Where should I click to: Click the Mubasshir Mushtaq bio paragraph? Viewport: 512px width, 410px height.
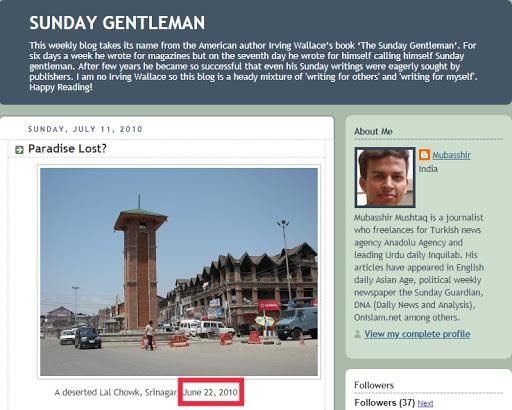[419, 267]
